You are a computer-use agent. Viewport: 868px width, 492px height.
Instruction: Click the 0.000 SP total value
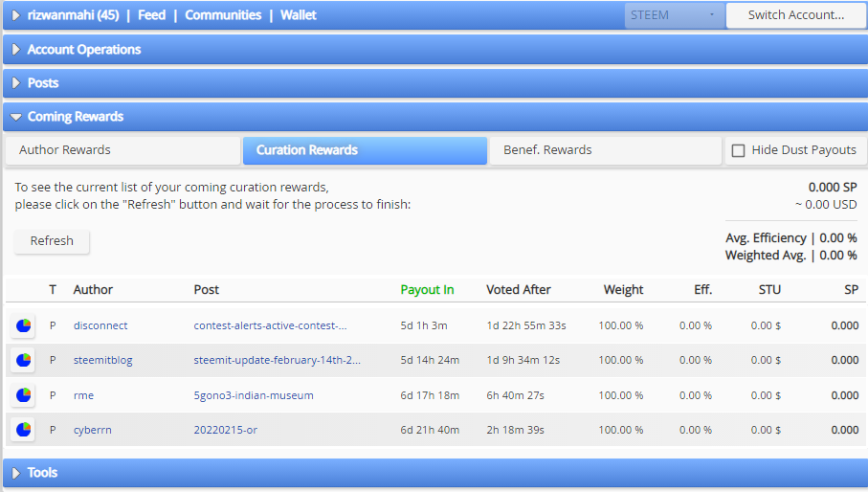(833, 187)
